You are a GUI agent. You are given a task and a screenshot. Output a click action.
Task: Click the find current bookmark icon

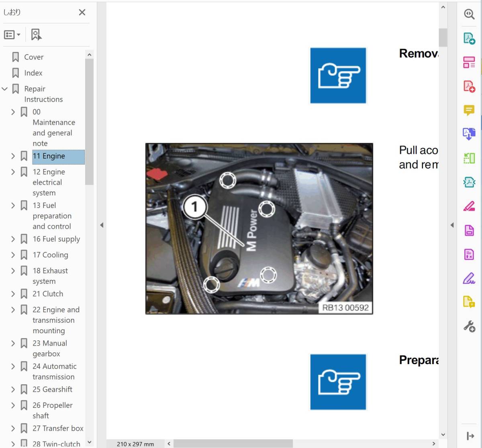(x=36, y=35)
